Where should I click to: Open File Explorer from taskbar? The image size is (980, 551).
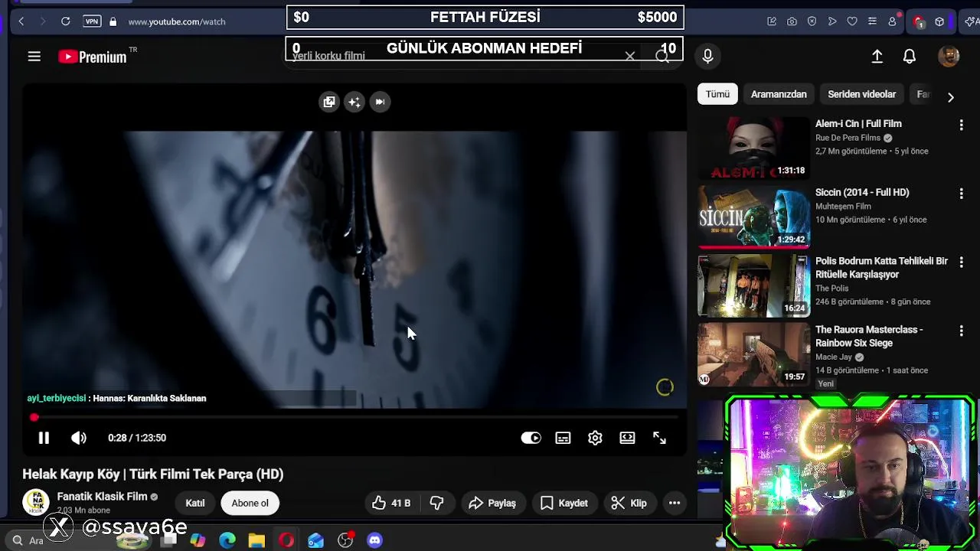coord(256,540)
